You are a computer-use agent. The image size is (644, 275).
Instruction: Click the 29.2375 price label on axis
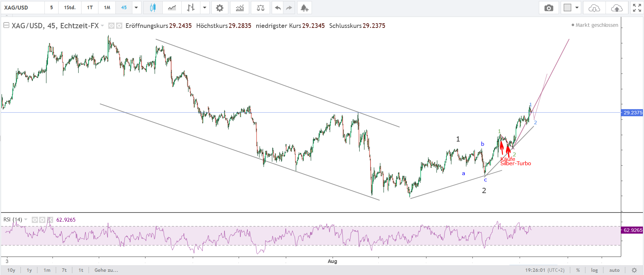pyautogui.click(x=632, y=113)
